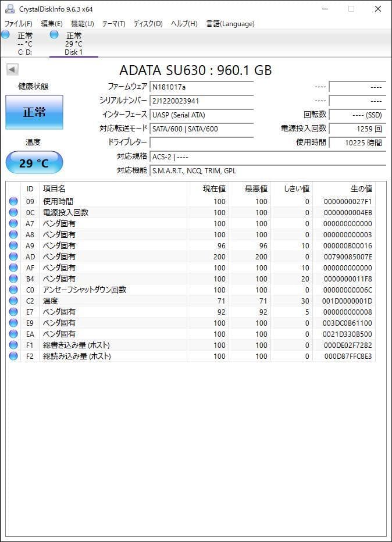392x542 pixels.
Task: Click the status orb in row B4
Action: point(13,279)
